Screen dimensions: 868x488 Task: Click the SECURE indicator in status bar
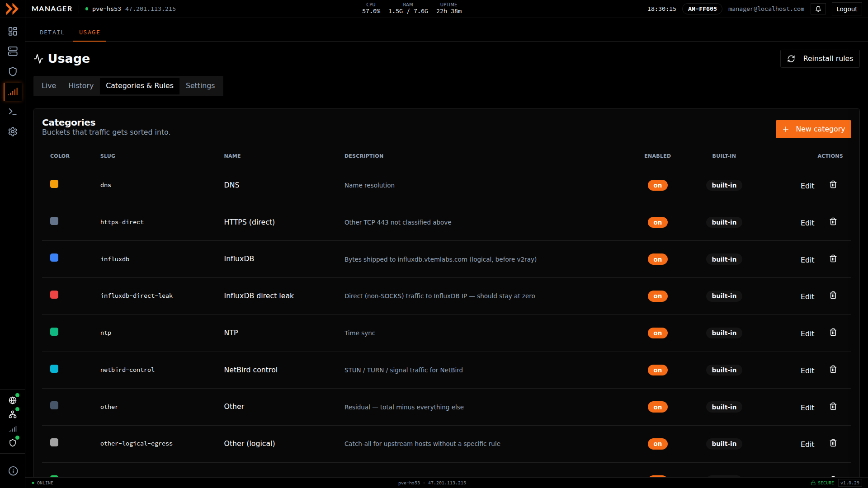822,483
